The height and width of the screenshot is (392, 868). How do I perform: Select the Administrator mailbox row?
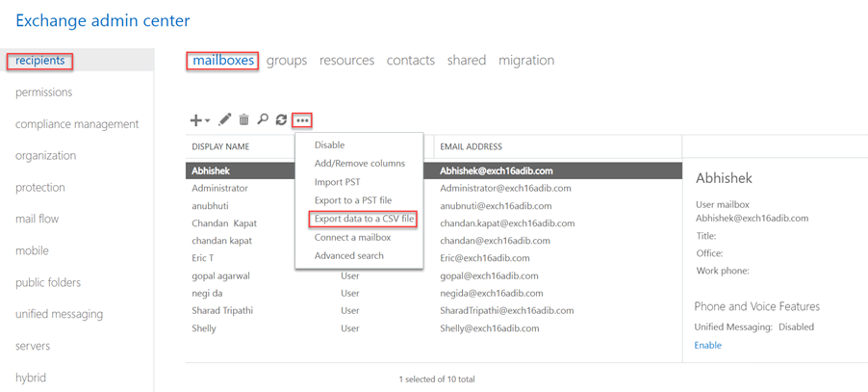(x=433, y=188)
